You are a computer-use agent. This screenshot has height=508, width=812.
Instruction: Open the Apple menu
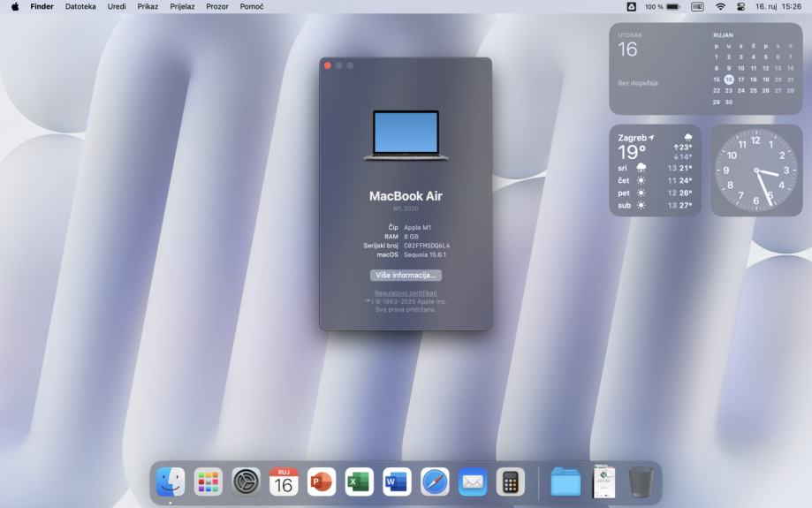click(15, 6)
